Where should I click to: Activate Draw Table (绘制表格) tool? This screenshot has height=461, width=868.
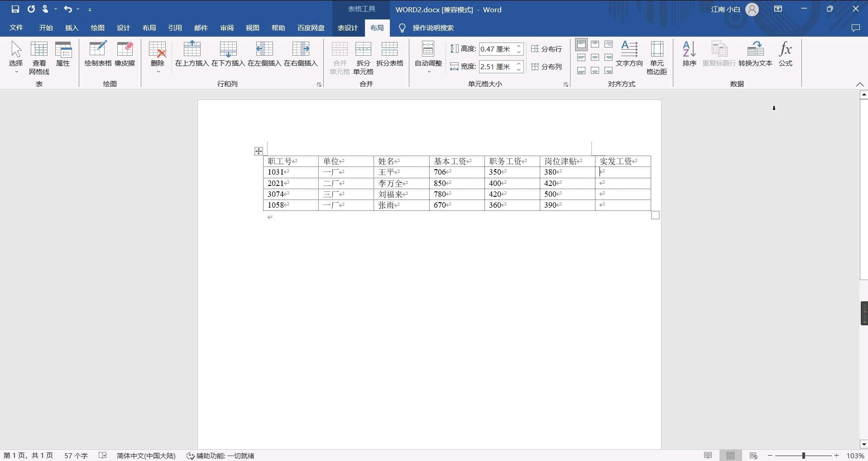point(98,54)
